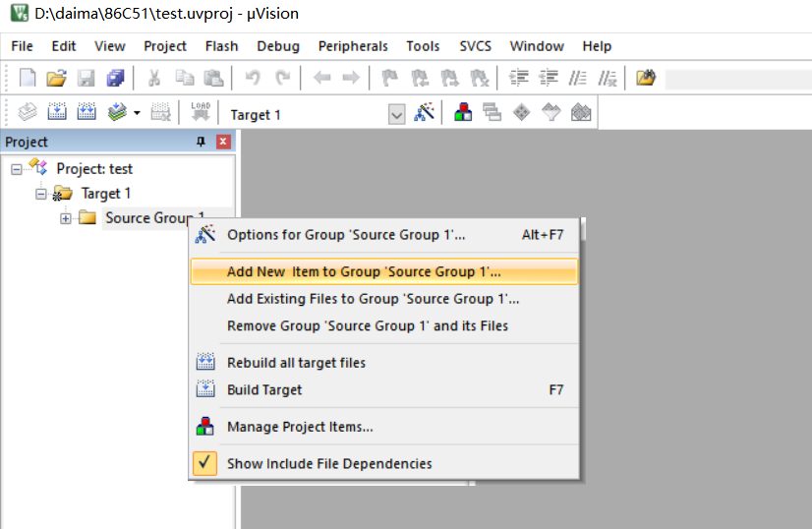Select Rebuild all target files
Screen dimensions: 812x529
tap(384, 363)
